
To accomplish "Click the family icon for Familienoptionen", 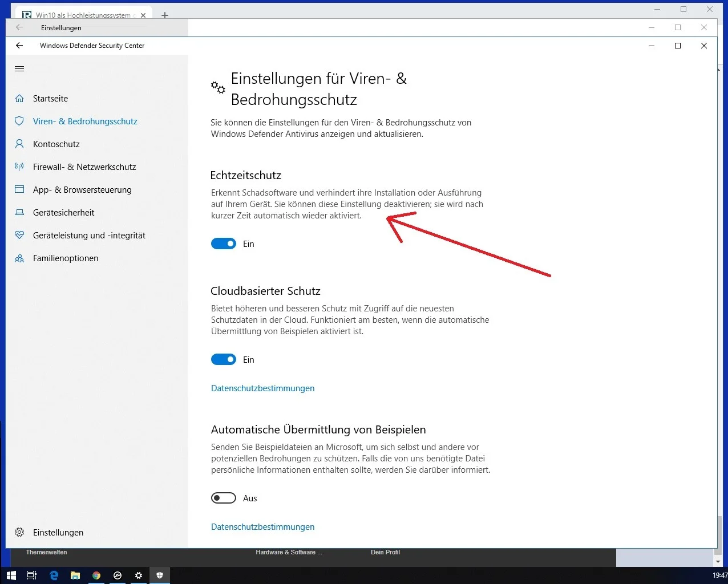I will (x=19, y=258).
